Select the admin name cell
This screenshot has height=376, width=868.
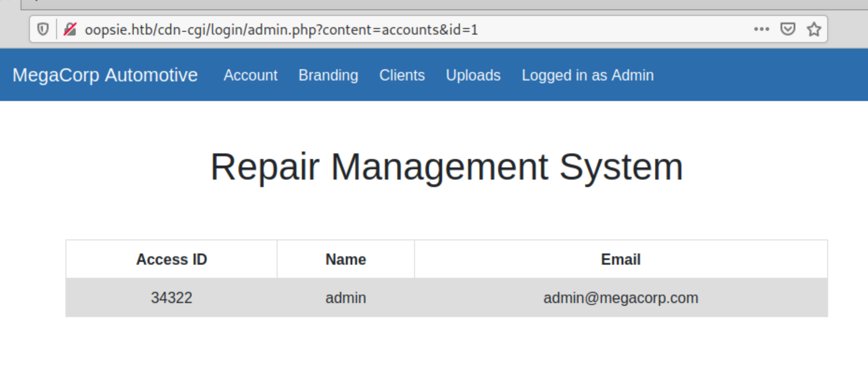[346, 298]
